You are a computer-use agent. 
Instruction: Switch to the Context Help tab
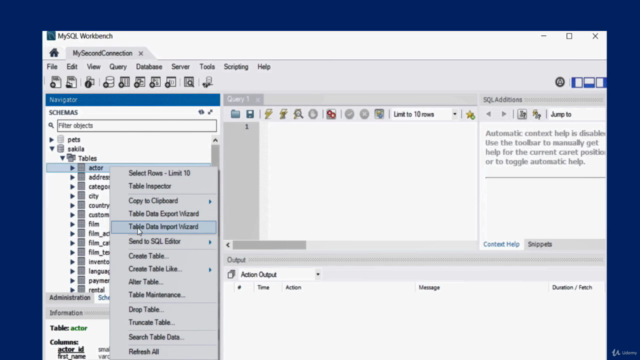point(501,244)
